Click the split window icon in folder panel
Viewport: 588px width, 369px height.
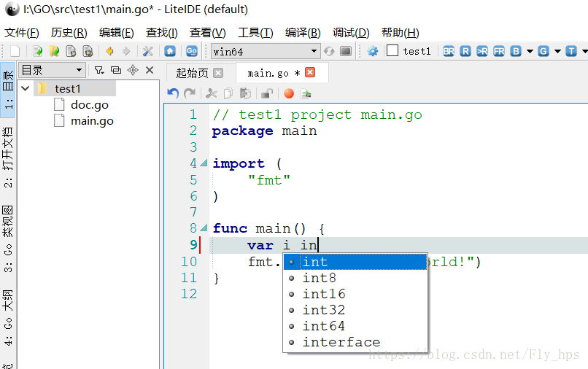point(116,70)
